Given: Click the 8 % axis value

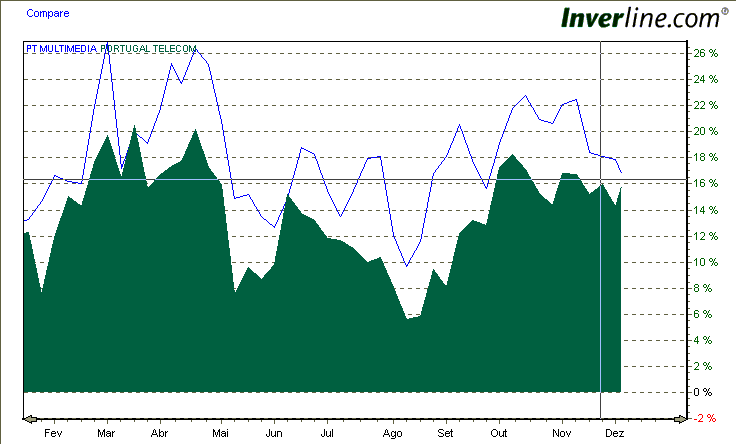Looking at the screenshot, I should click(x=703, y=288).
